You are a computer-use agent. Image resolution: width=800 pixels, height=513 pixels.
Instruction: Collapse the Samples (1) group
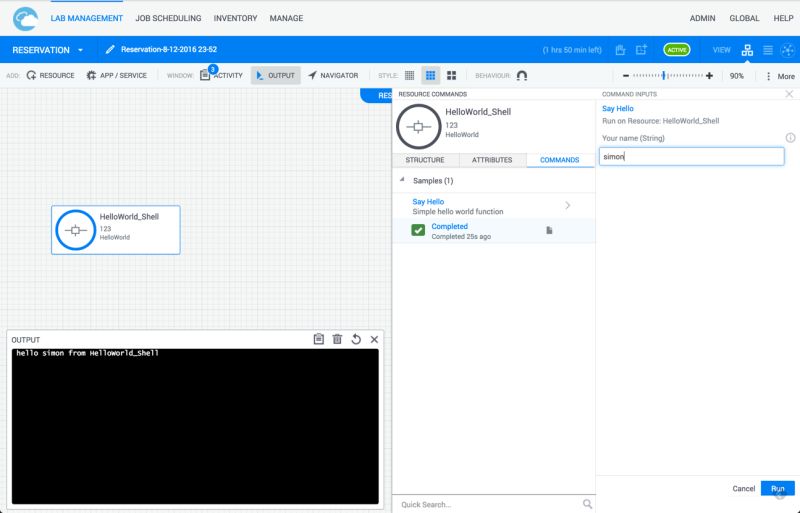pyautogui.click(x=403, y=180)
